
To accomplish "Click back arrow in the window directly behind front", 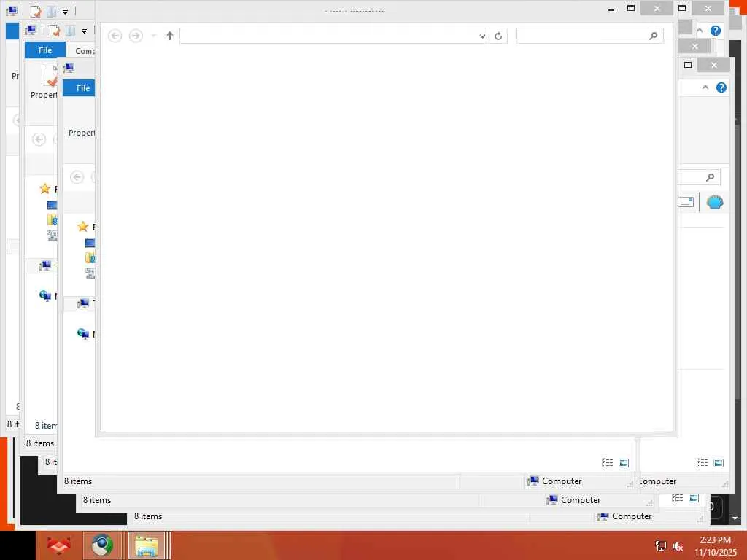I will (x=77, y=177).
